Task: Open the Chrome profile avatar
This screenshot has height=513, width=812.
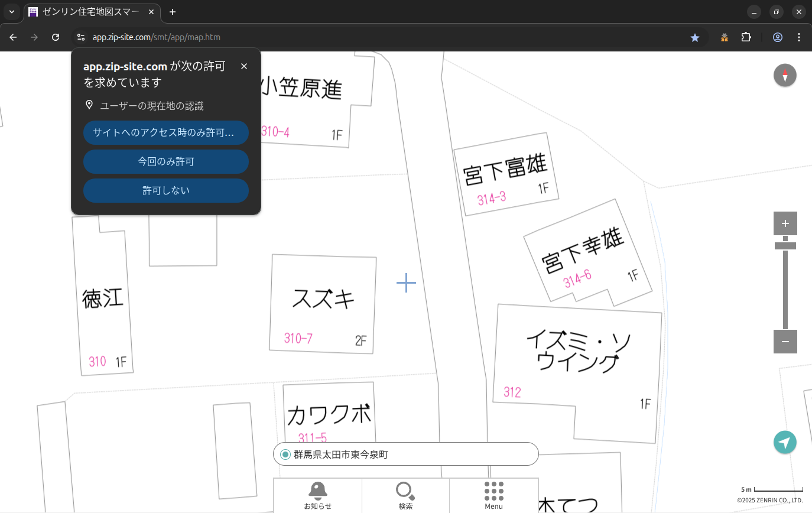Action: point(778,37)
